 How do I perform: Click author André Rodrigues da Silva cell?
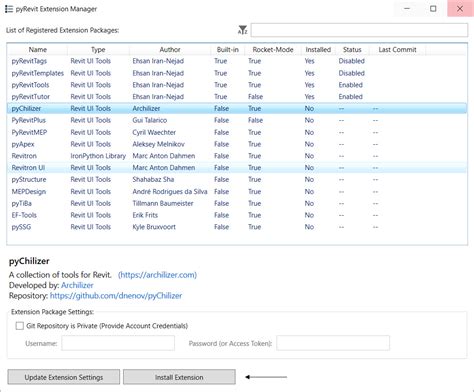pyautogui.click(x=170, y=192)
